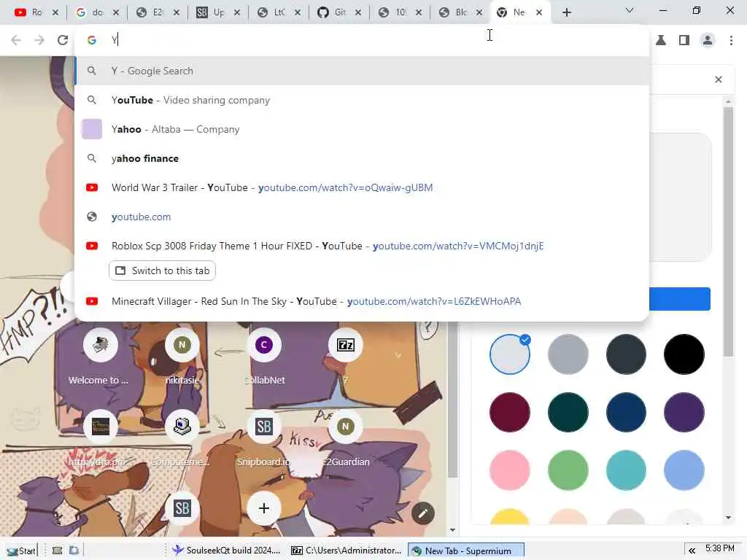The height and width of the screenshot is (560, 747).
Task: Click the 5:38 PM taskbar clock
Action: 720,548
